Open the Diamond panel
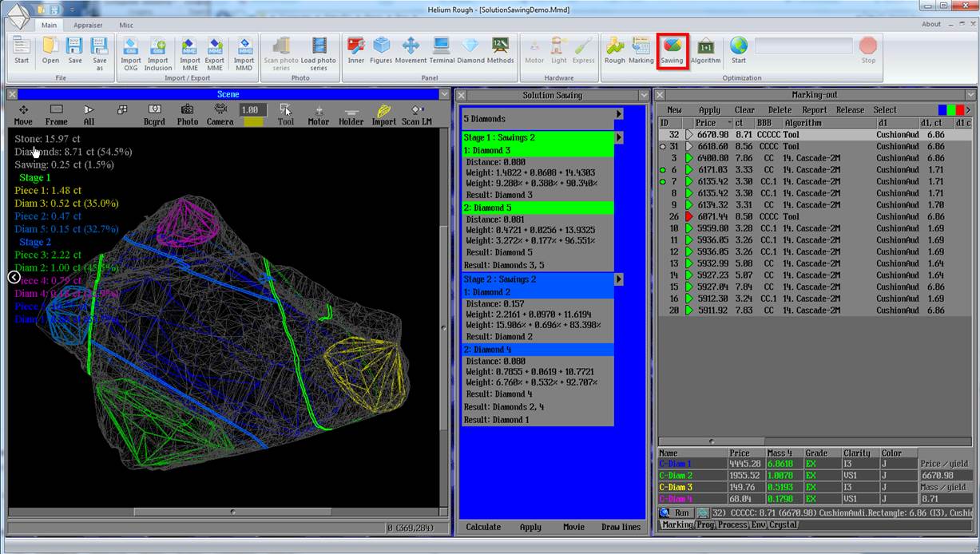 coord(470,48)
